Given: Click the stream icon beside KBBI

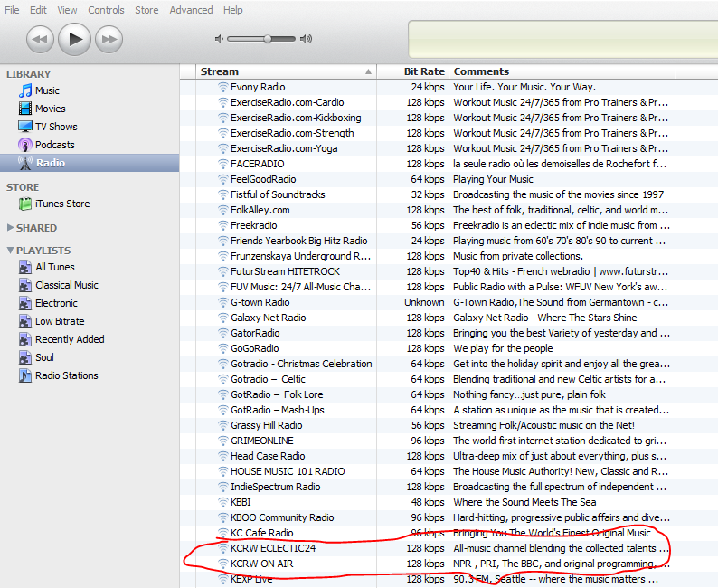Looking at the screenshot, I should (x=222, y=502).
